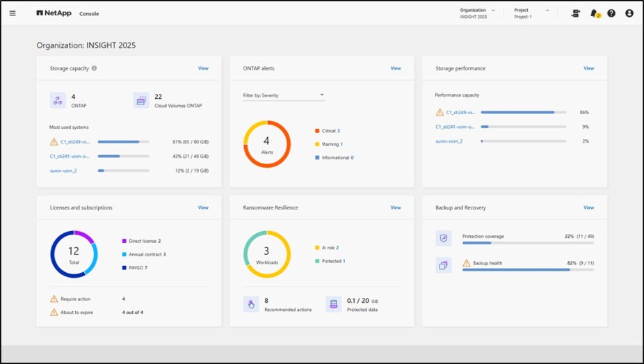Click the Cloud Volumes ONTAP icon

point(141,100)
